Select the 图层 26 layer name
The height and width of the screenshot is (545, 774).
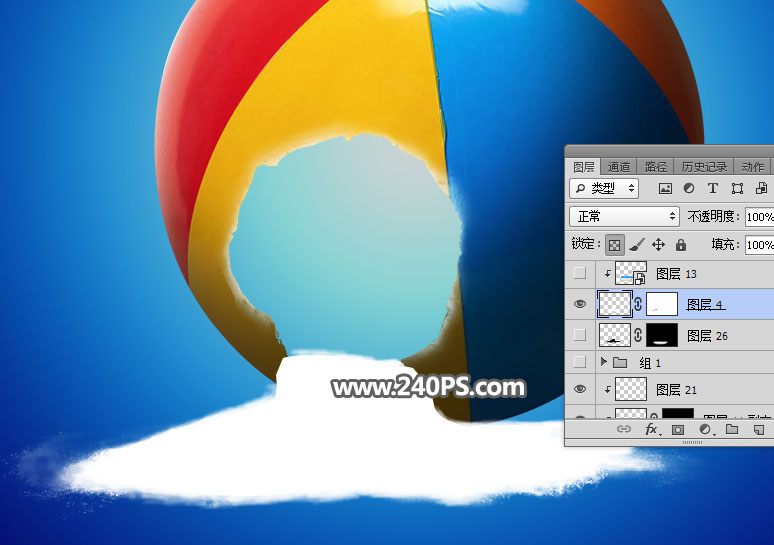tap(707, 336)
